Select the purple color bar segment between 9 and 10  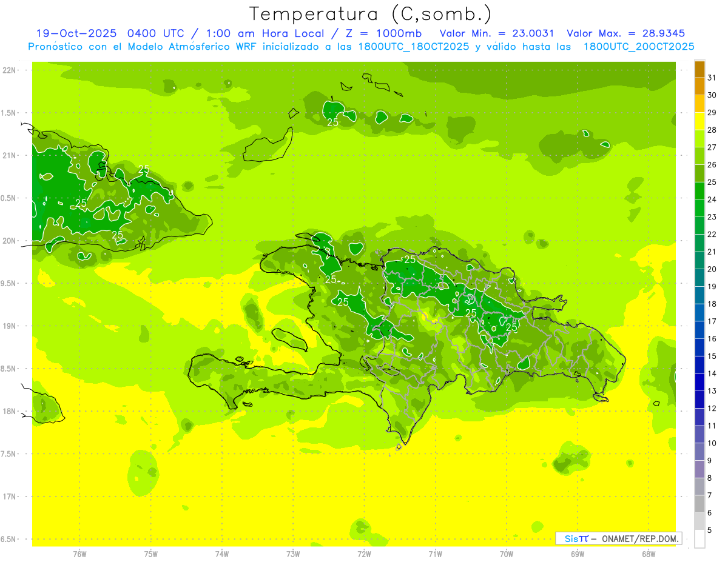699,452
